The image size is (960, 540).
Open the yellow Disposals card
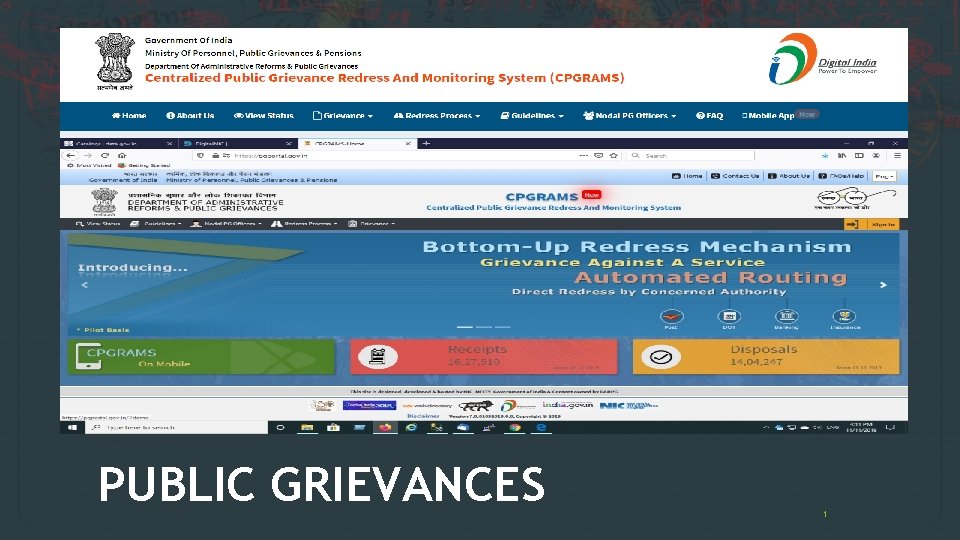coord(766,357)
